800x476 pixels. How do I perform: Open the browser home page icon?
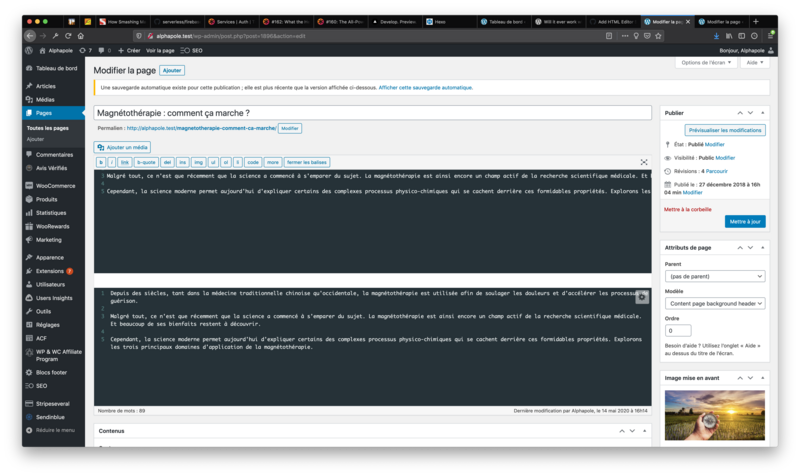81,36
